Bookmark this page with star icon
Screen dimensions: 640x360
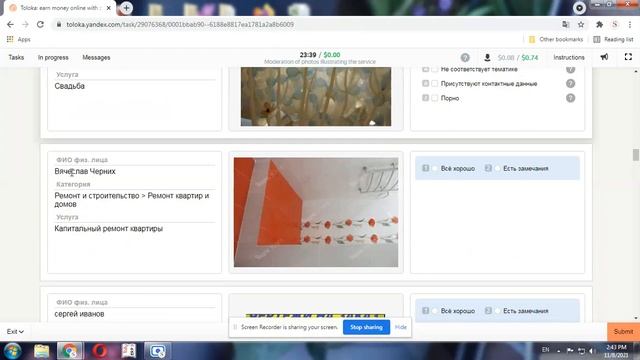coord(581,24)
